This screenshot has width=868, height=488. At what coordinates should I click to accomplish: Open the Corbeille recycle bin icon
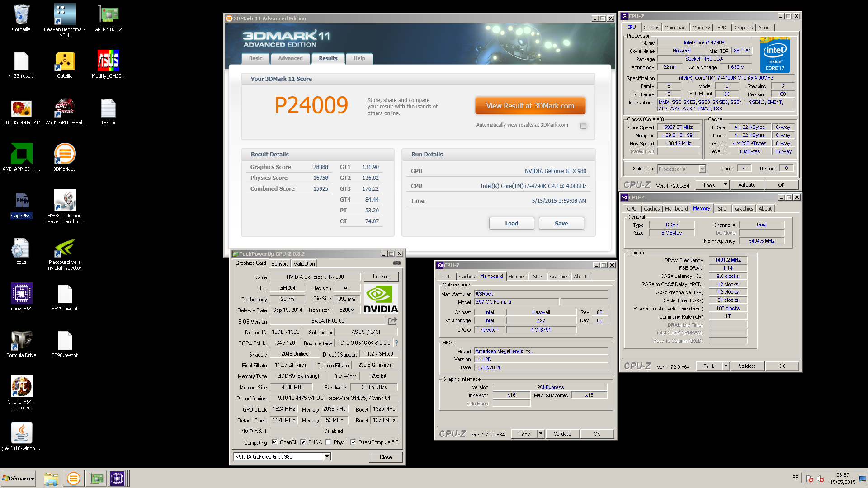[x=21, y=18]
